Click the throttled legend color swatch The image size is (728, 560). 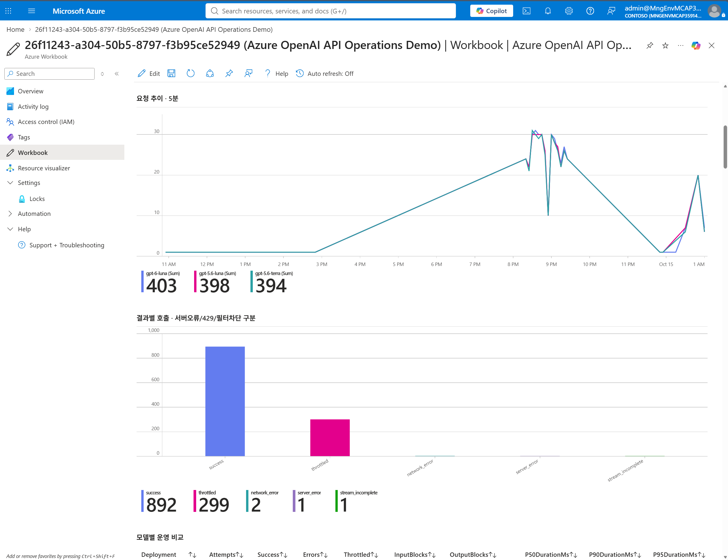coord(195,501)
